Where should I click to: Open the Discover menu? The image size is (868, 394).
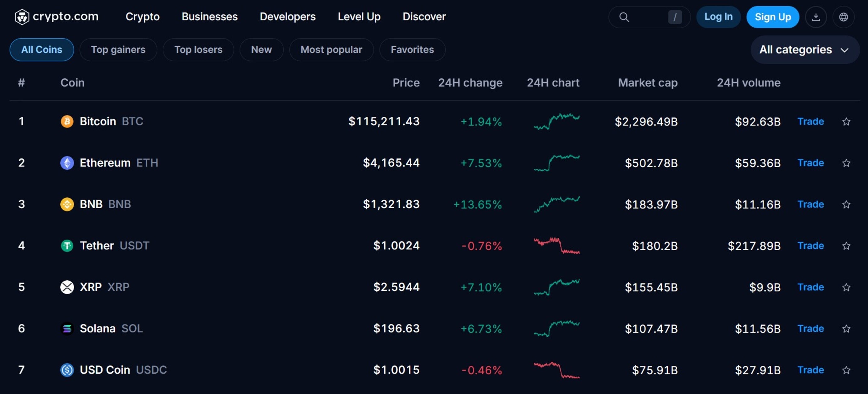(x=424, y=17)
